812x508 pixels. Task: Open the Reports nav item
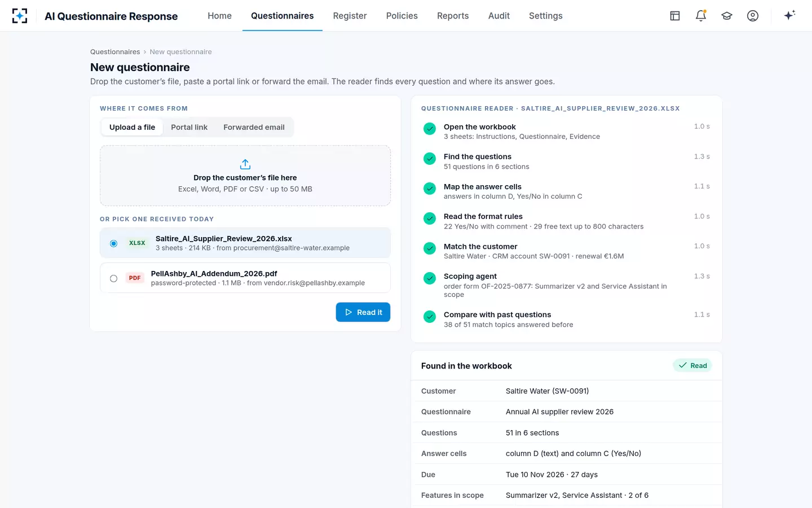[x=453, y=16]
